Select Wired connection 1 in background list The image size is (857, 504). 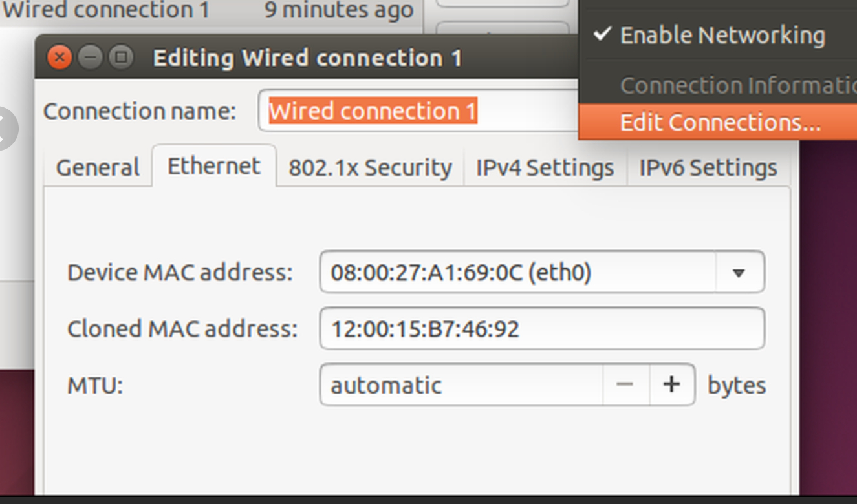pos(106,10)
